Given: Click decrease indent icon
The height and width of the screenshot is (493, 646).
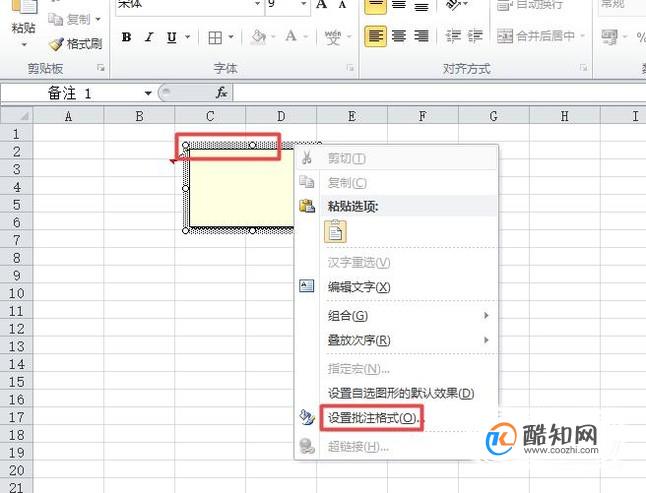Looking at the screenshot, I should click(453, 37).
